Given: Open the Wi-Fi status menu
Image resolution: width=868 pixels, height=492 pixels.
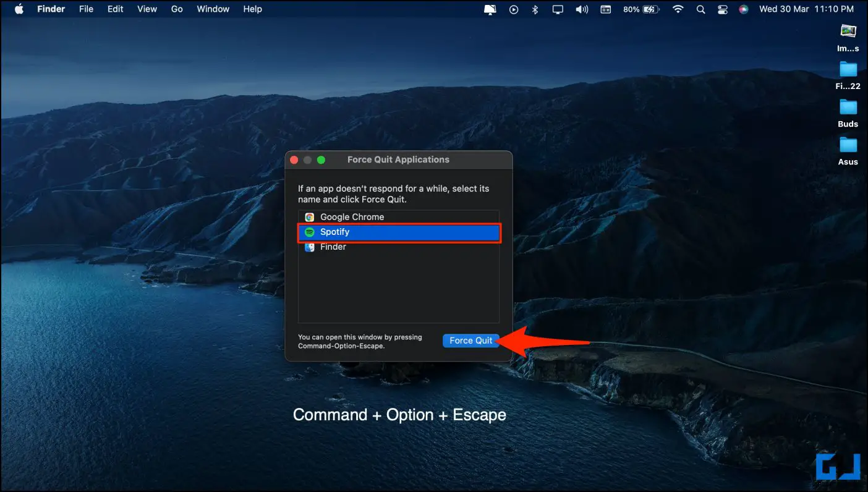Looking at the screenshot, I should pos(678,9).
